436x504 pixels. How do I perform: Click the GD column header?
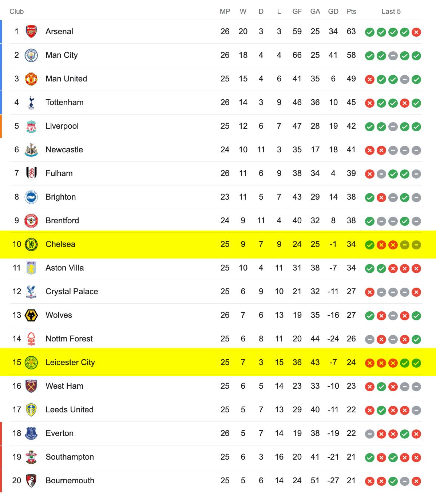tap(333, 11)
